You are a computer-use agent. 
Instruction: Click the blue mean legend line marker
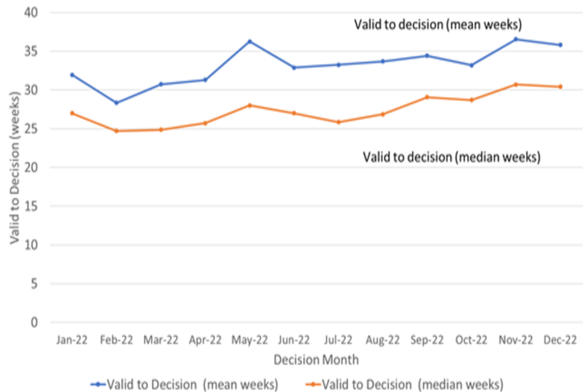(x=99, y=384)
